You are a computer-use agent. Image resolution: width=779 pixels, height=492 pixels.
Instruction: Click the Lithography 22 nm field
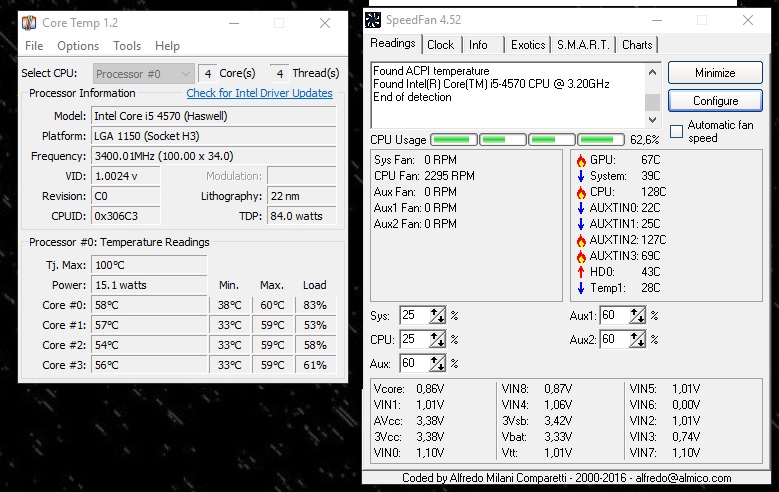point(302,196)
